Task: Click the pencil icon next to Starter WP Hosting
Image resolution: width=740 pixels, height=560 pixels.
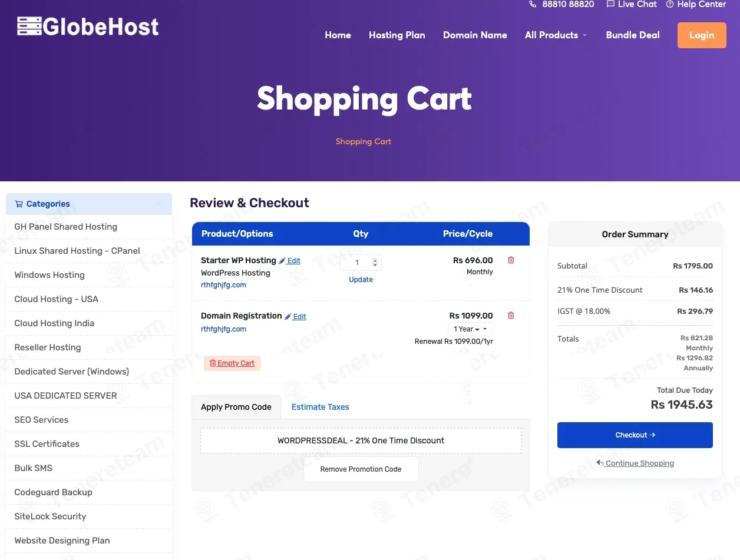Action: [282, 261]
